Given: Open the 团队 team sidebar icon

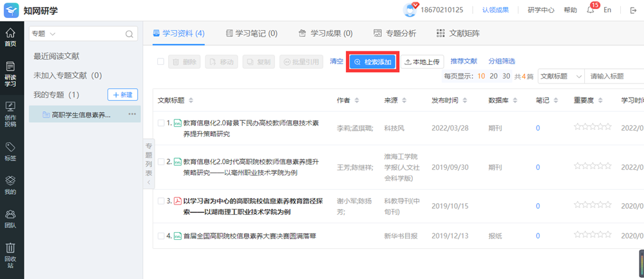Looking at the screenshot, I should pos(11,219).
